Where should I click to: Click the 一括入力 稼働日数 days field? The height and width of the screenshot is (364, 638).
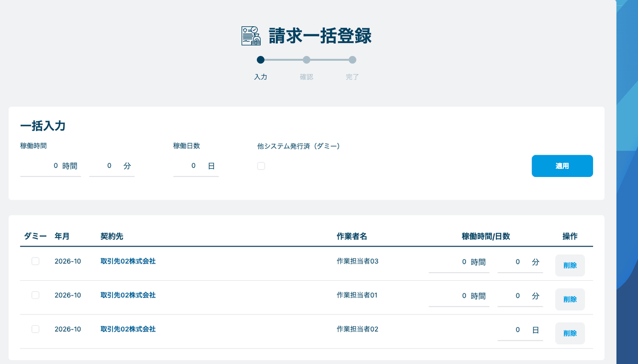click(196, 166)
